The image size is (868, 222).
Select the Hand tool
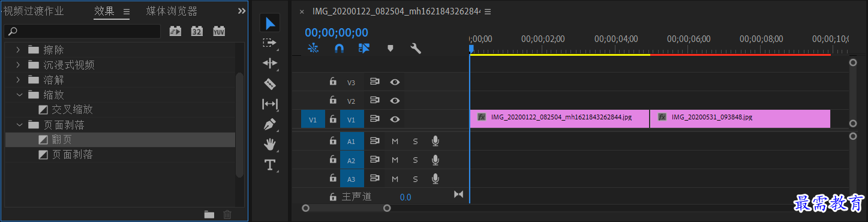pyautogui.click(x=270, y=144)
